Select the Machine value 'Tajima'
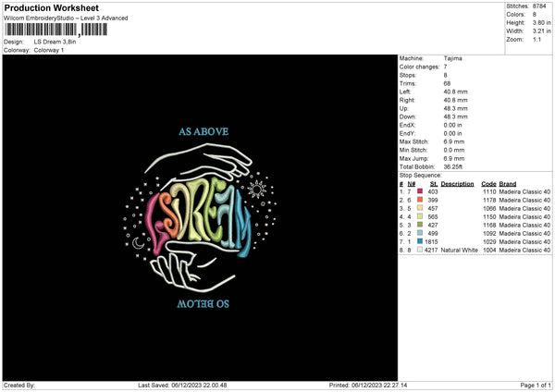This screenshot has height=392, width=555. coord(452,58)
